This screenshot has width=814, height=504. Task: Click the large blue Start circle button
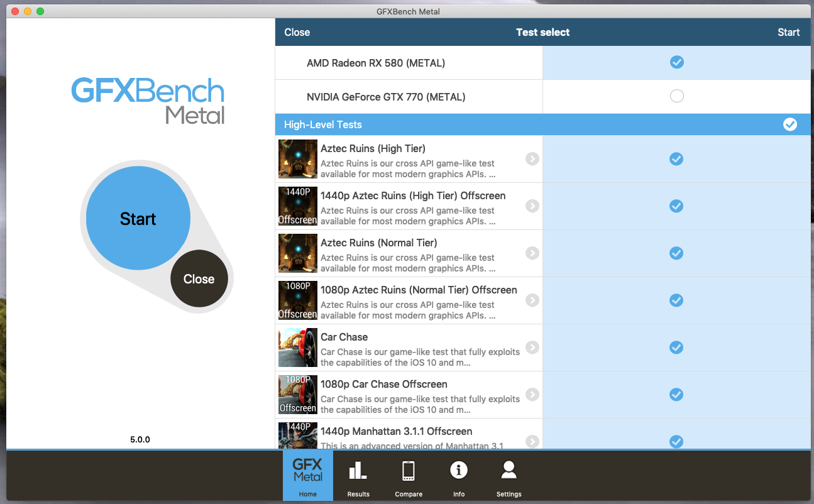click(x=138, y=219)
